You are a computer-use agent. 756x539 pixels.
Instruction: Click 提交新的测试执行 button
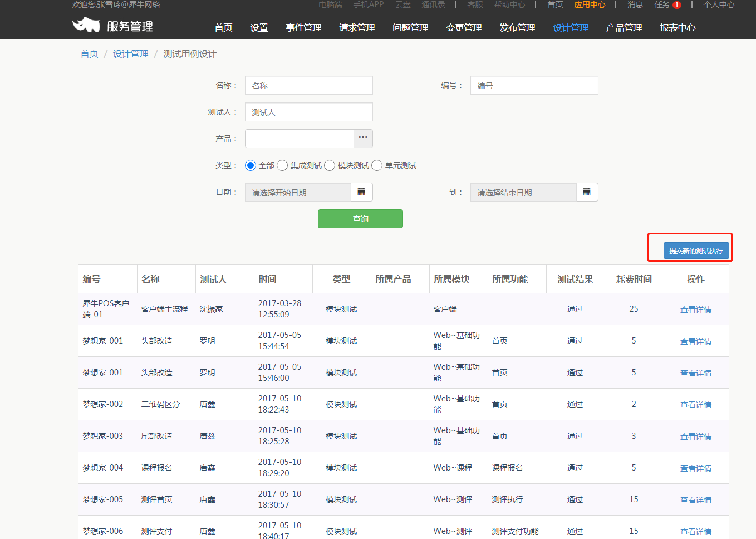pyautogui.click(x=696, y=251)
